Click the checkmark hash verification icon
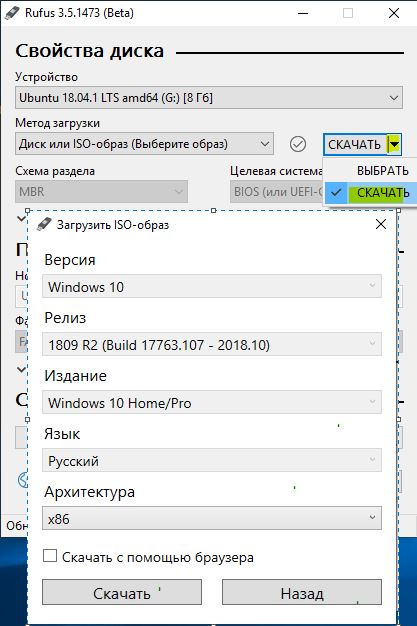Viewport: 417px width, 626px height. [x=298, y=144]
